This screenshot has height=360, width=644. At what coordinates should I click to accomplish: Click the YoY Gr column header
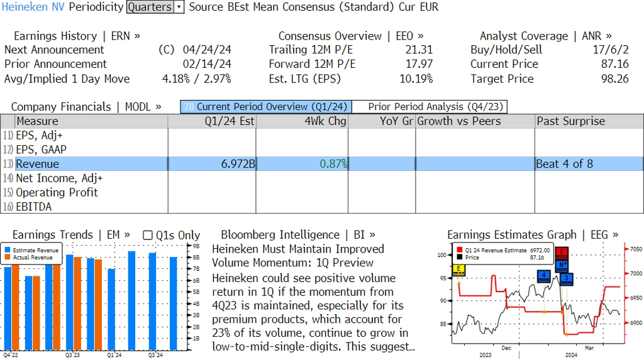[382, 121]
